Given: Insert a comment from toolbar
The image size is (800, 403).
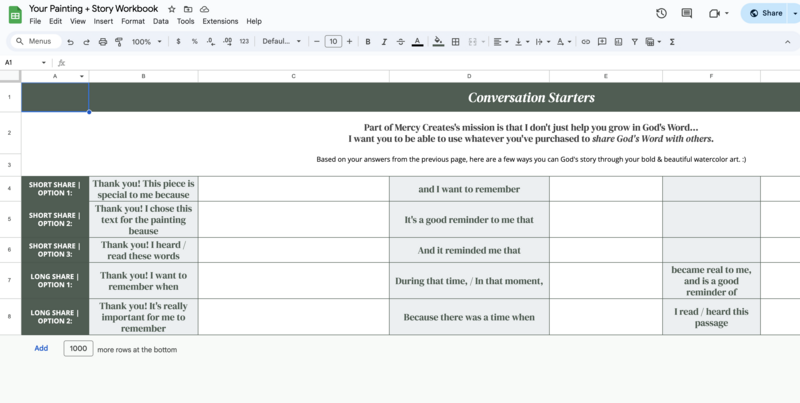Looking at the screenshot, I should coord(602,42).
